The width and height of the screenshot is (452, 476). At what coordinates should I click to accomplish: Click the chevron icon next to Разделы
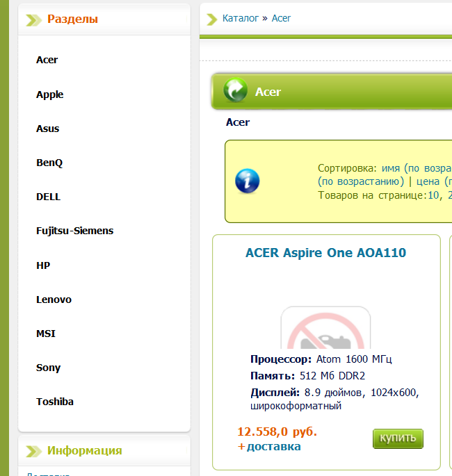tap(33, 20)
